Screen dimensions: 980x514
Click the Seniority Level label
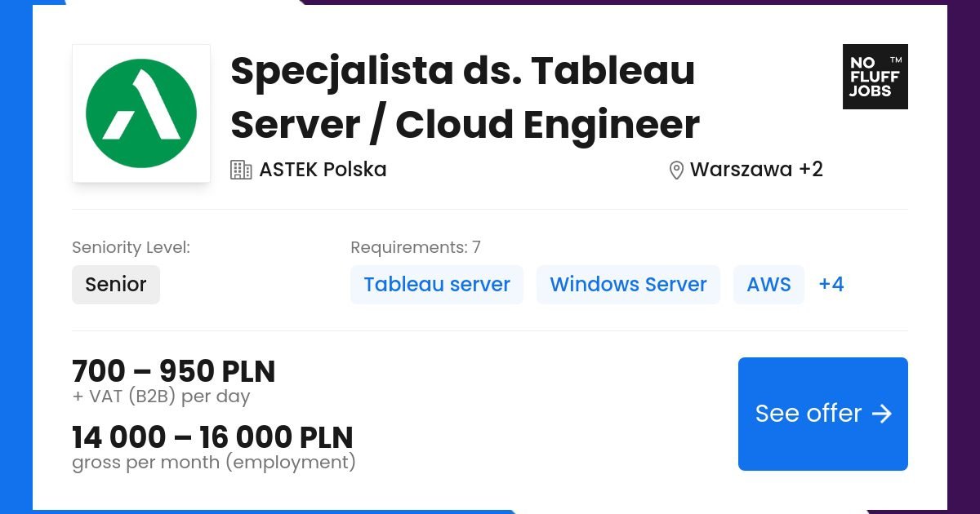point(131,246)
